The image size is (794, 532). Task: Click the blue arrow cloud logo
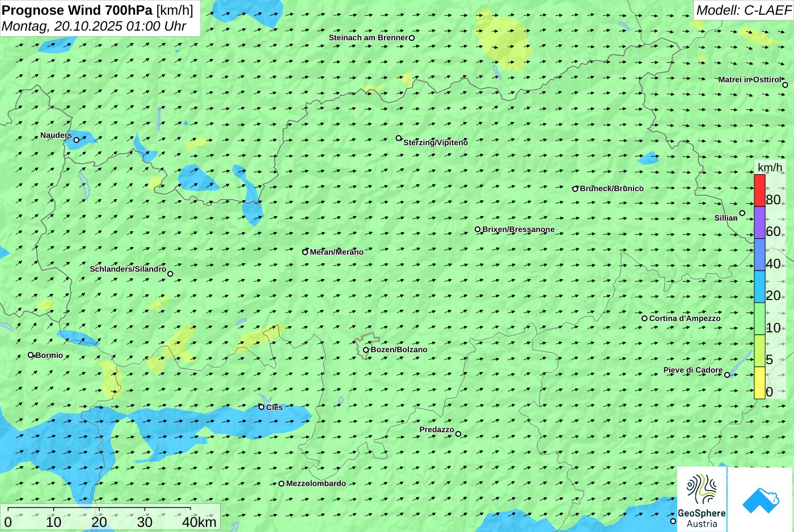761,500
